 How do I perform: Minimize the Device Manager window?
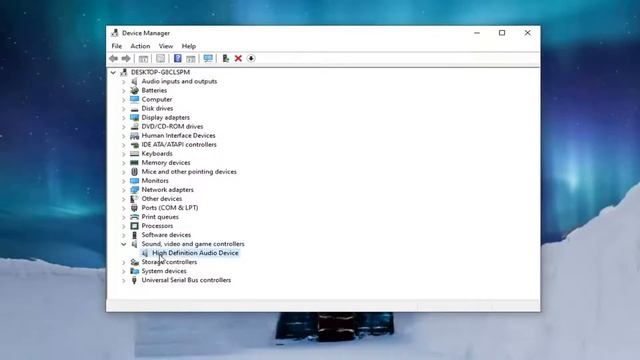click(x=477, y=33)
